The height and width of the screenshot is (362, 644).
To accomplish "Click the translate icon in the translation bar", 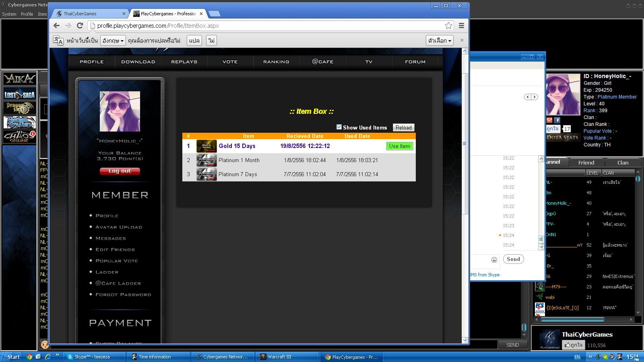I will pos(58,41).
